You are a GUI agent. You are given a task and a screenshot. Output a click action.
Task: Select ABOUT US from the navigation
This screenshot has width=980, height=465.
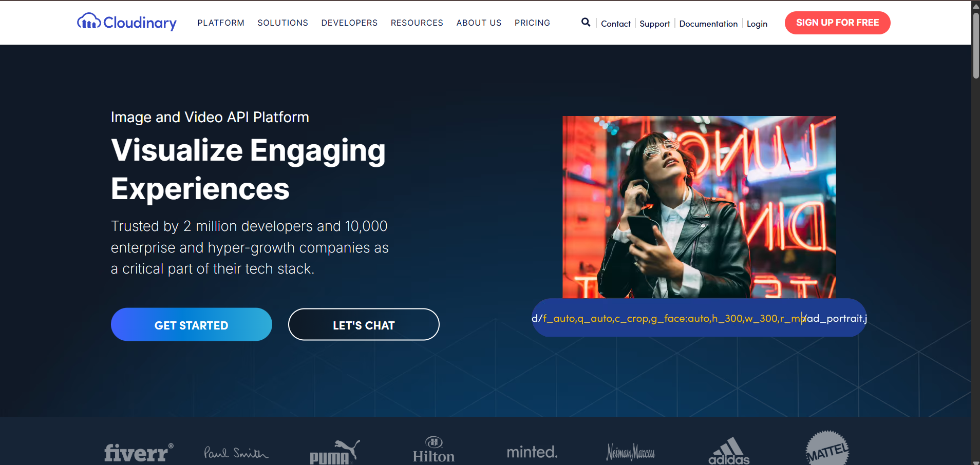478,23
